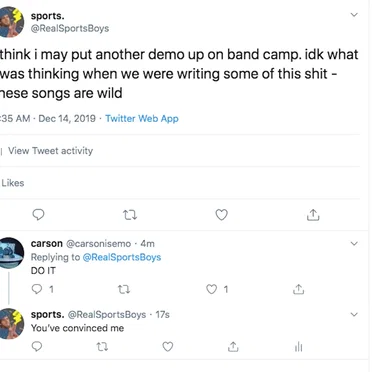372x372 pixels.
Task: Share the "You've convinced me" tweet
Action: point(233,347)
